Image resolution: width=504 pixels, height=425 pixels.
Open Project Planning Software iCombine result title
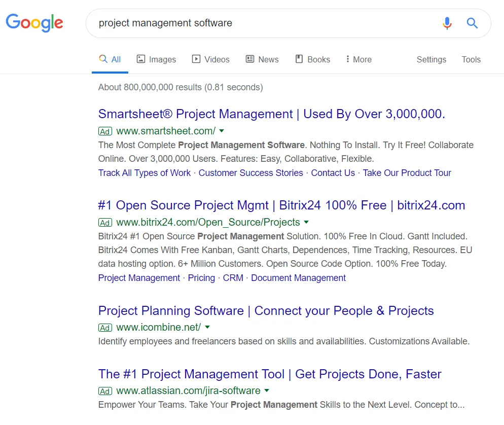[266, 310]
